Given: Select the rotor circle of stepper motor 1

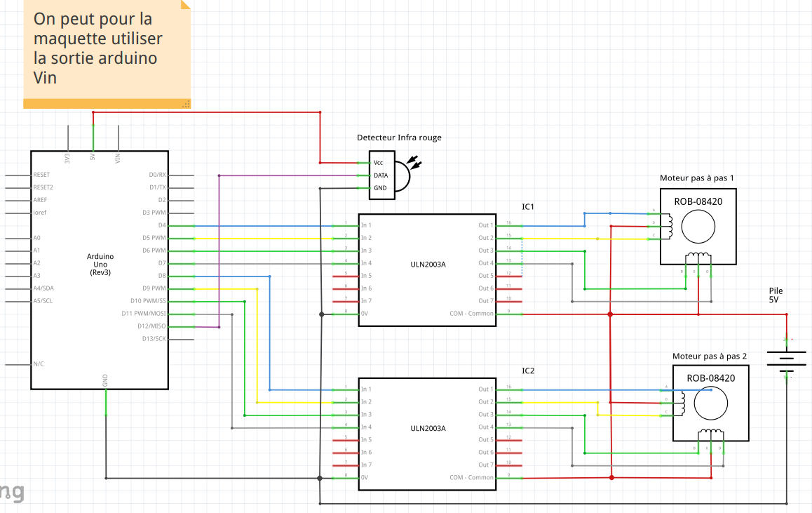Looking at the screenshot, I should click(x=698, y=226).
